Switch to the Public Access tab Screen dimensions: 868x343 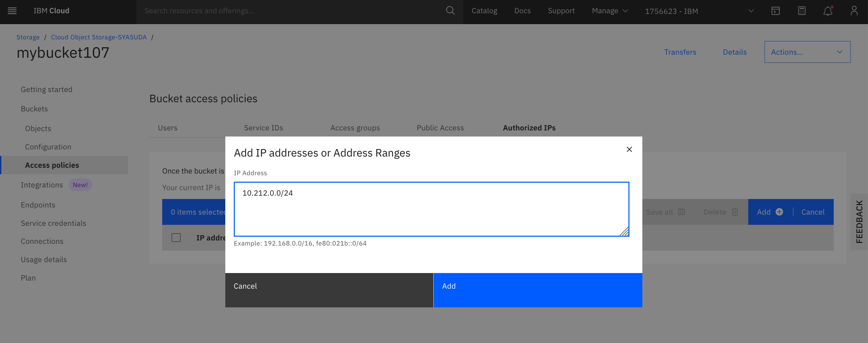440,128
